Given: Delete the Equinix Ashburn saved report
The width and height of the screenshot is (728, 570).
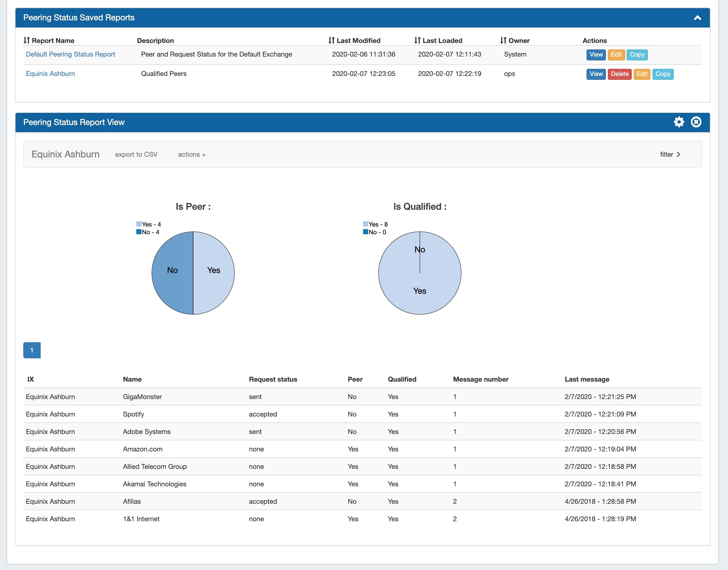Looking at the screenshot, I should (619, 74).
